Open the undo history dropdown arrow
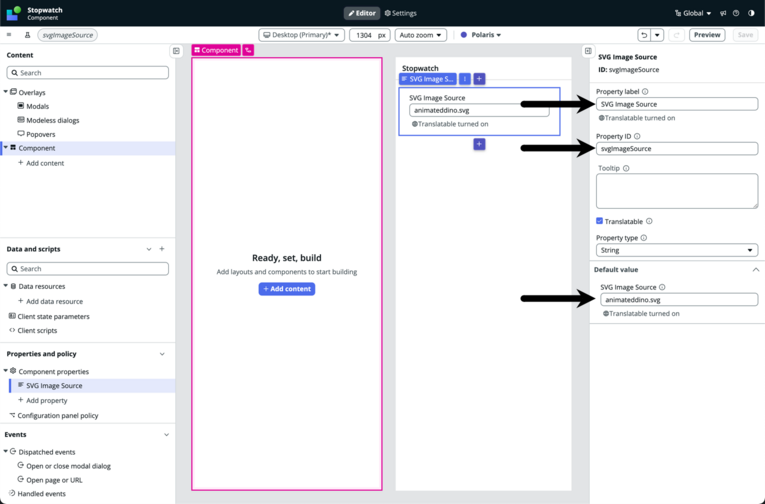This screenshot has width=765, height=504. coord(657,35)
